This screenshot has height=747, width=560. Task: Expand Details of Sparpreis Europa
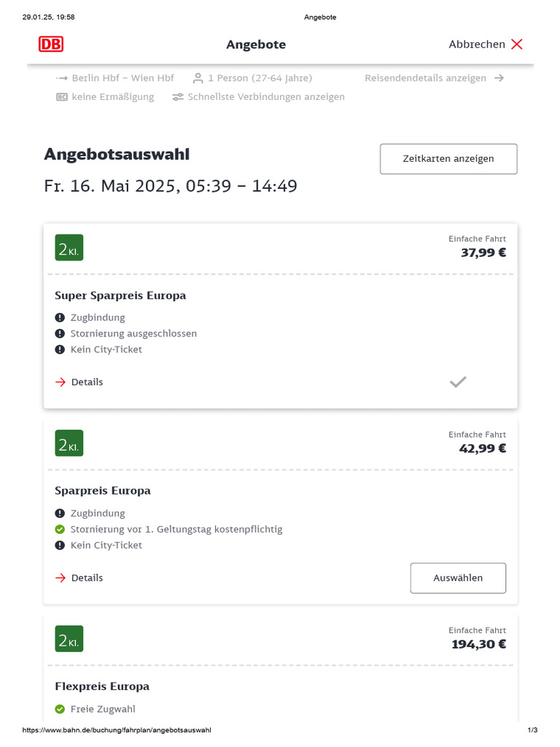pos(79,578)
